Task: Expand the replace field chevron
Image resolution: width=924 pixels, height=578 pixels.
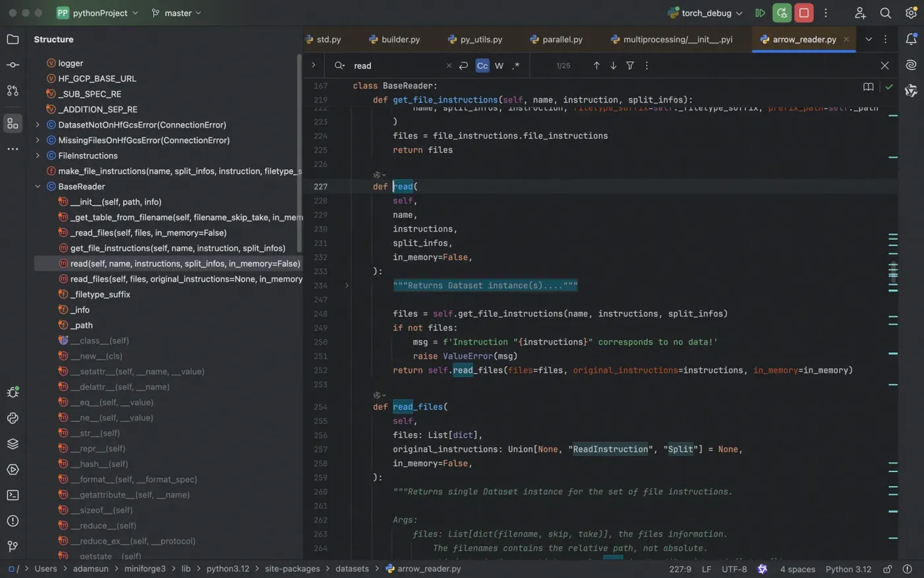Action: pos(313,65)
